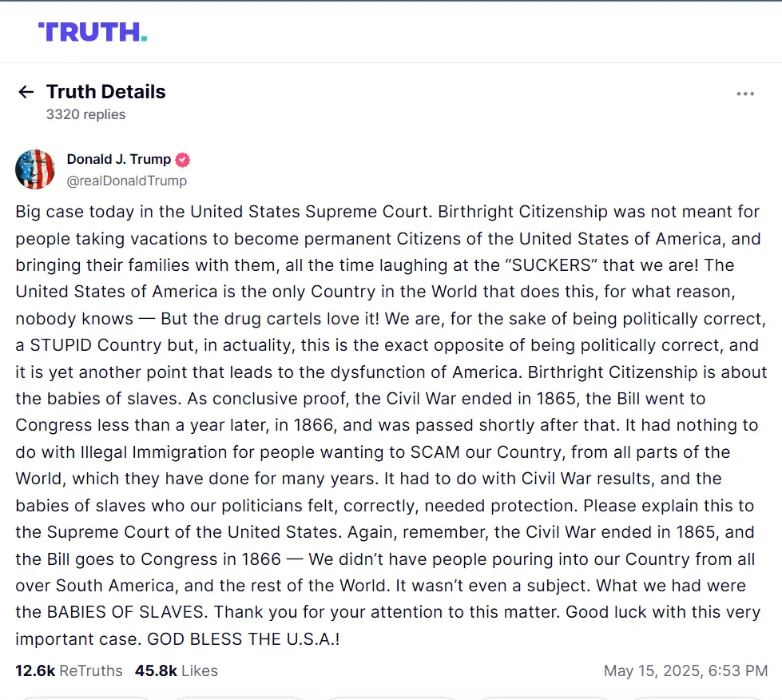This screenshot has height=700, width=782.
Task: Click the May 15, 2025 timestamp
Action: 685,670
